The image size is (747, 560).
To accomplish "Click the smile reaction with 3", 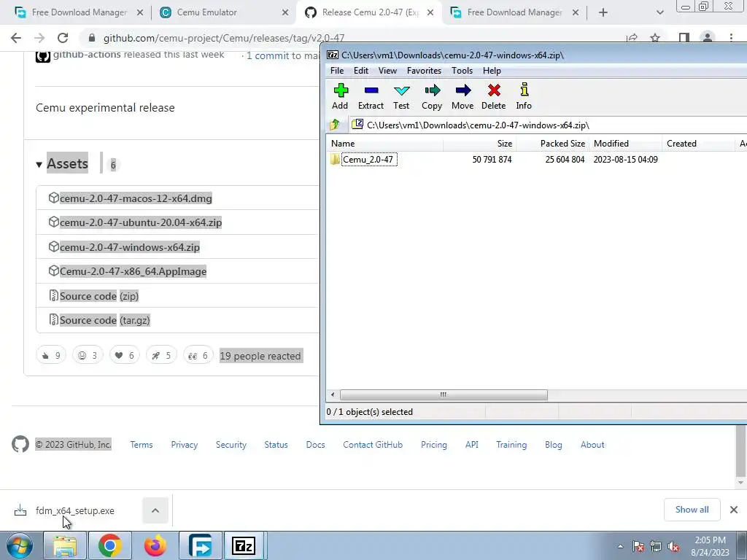I will tap(88, 355).
